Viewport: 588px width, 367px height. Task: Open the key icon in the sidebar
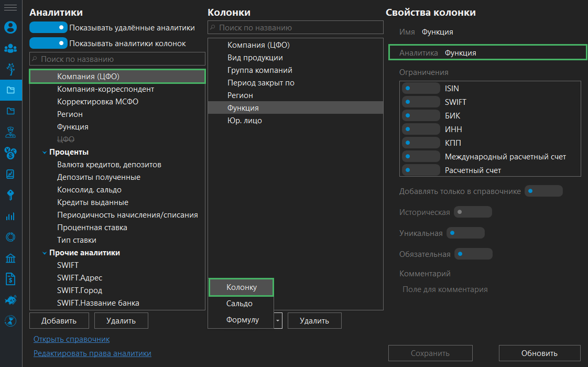10,195
